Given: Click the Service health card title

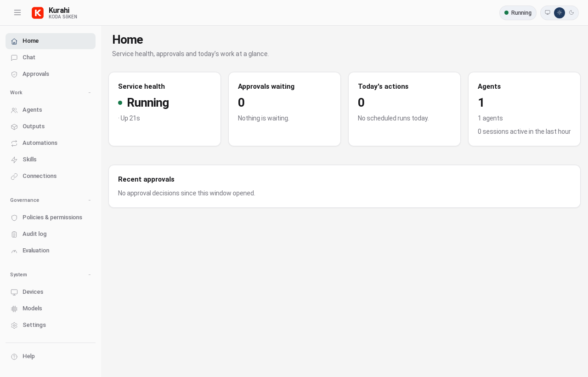Looking at the screenshot, I should click(x=141, y=86).
